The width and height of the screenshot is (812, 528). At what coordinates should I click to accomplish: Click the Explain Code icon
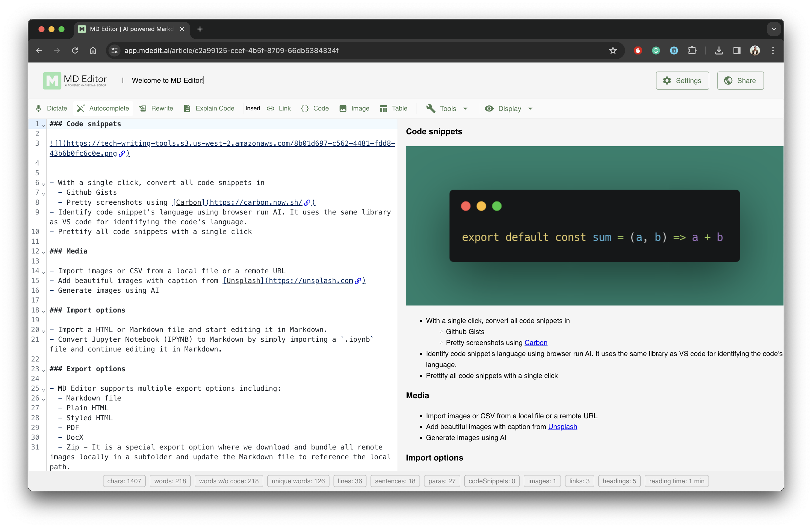187,108
